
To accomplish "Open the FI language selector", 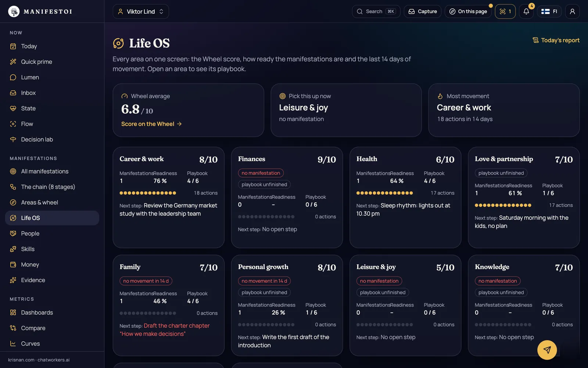I will point(549,11).
